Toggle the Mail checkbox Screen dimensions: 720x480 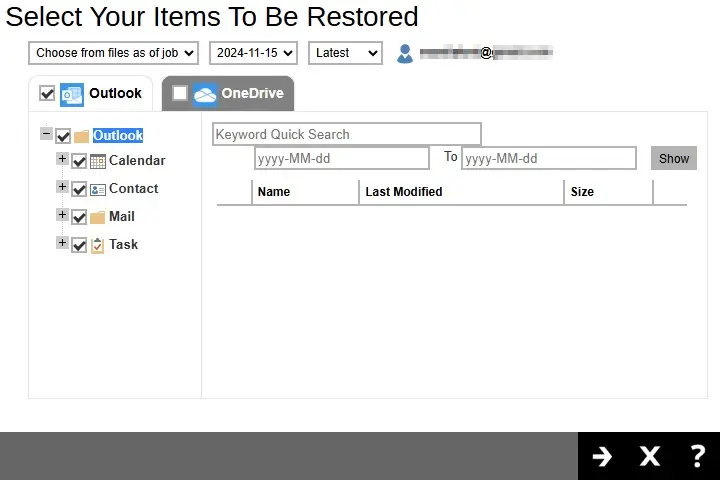79,217
